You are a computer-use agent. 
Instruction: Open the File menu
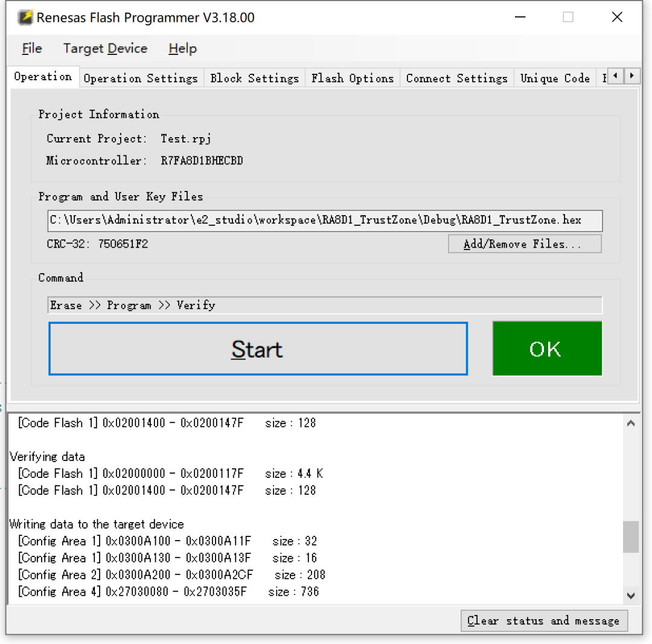point(32,48)
